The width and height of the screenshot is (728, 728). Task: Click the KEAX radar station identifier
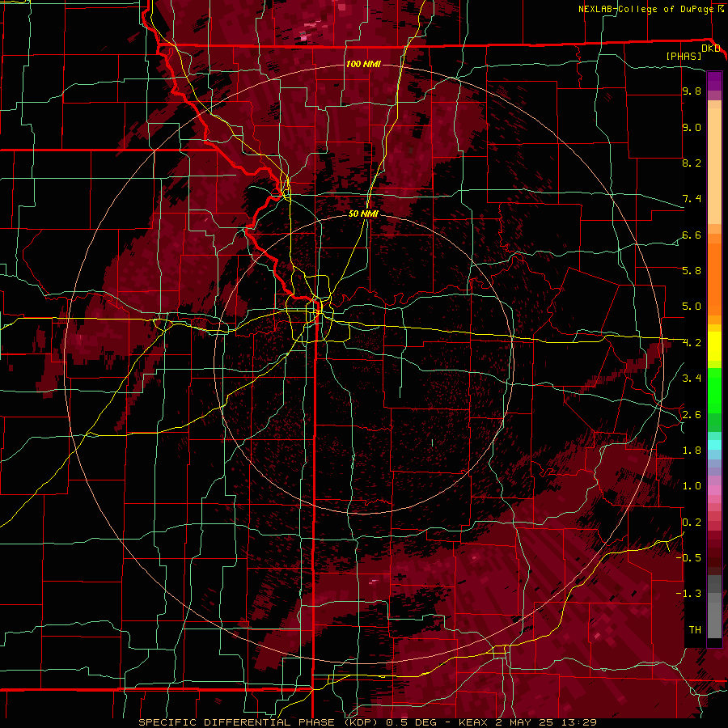[x=472, y=722]
